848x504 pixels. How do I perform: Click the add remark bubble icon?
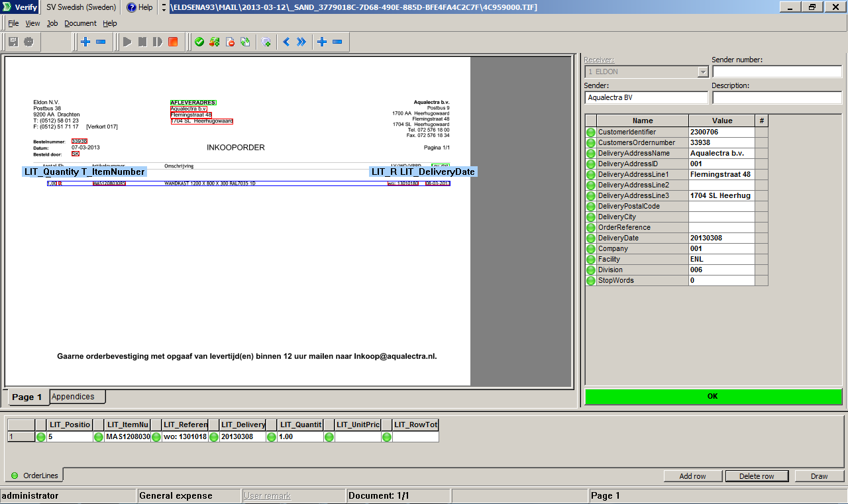coord(266,42)
